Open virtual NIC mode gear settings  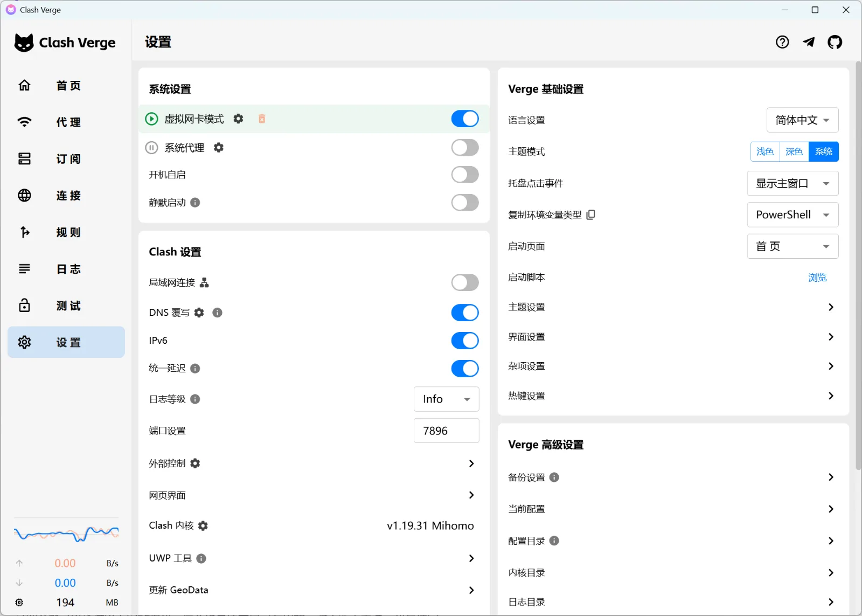(x=238, y=119)
